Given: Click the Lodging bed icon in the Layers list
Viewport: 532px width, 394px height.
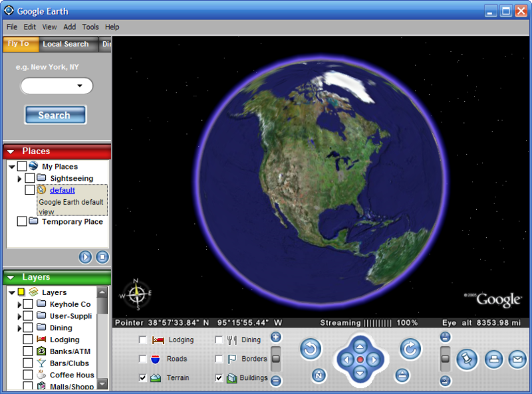Looking at the screenshot, I should [41, 339].
